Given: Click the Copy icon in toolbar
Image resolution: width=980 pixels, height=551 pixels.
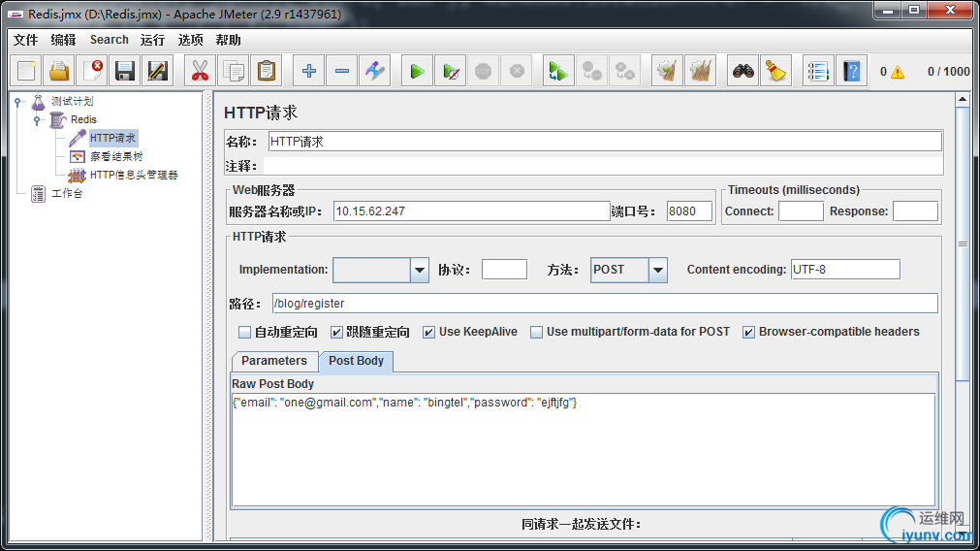Looking at the screenshot, I should (233, 71).
